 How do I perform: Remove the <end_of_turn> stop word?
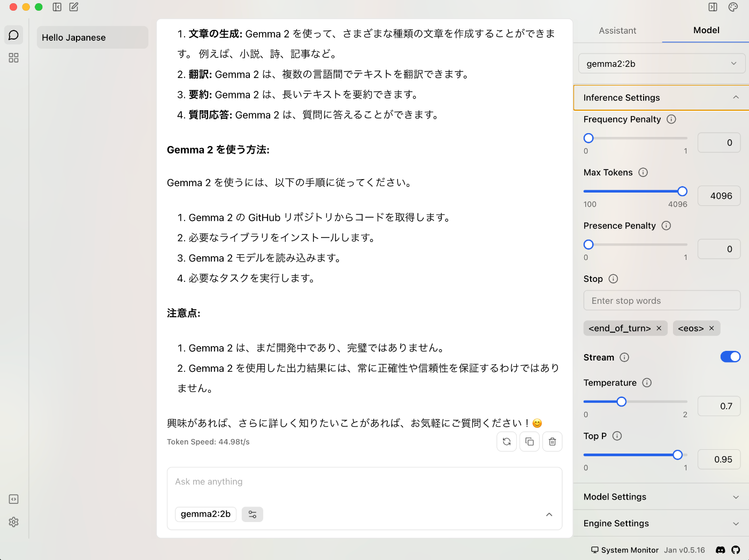[659, 328]
